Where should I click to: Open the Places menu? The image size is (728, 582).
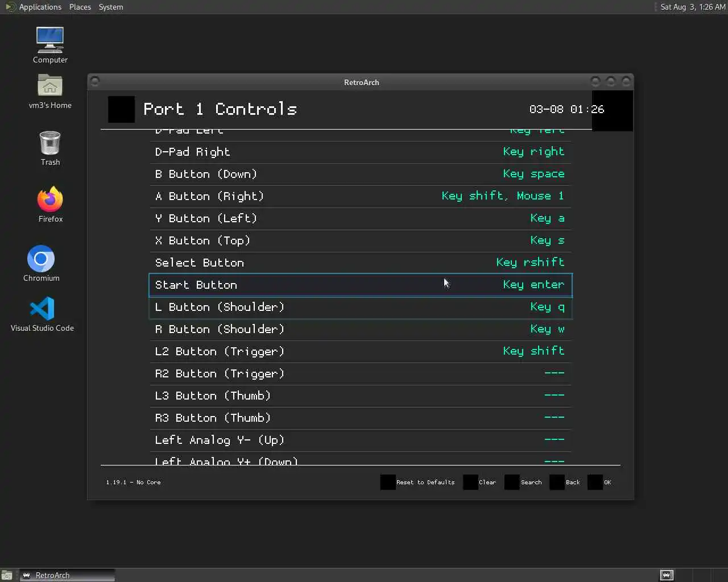tap(80, 7)
